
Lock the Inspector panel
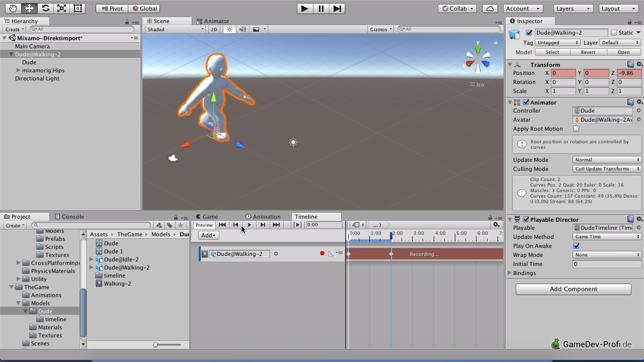coord(629,22)
